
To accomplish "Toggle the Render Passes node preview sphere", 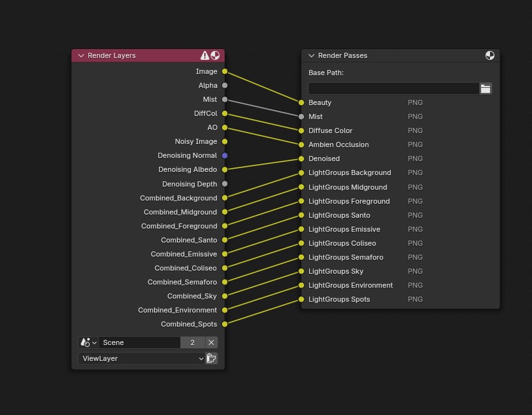I will (490, 55).
